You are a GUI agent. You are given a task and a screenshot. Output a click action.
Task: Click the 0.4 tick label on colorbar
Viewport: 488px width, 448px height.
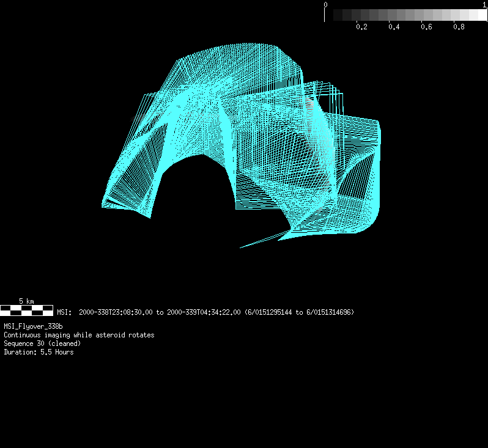[x=394, y=28]
